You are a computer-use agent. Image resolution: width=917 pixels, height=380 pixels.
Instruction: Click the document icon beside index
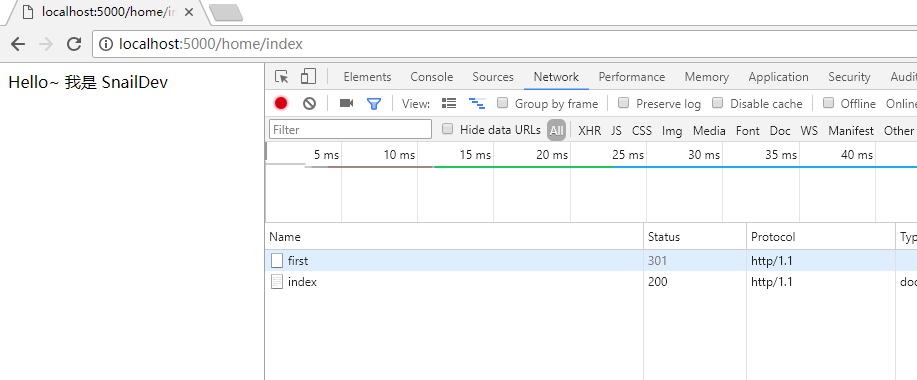click(277, 282)
